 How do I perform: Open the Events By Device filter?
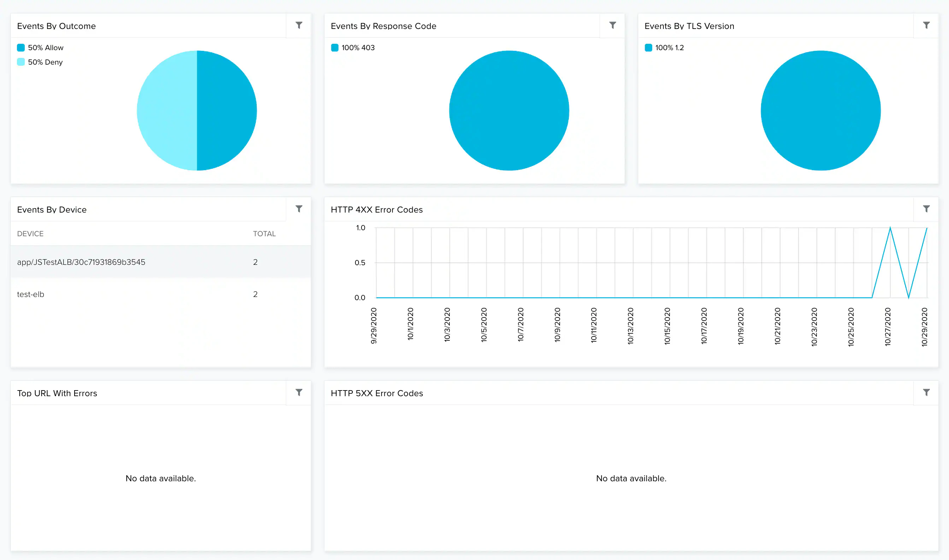point(299,209)
